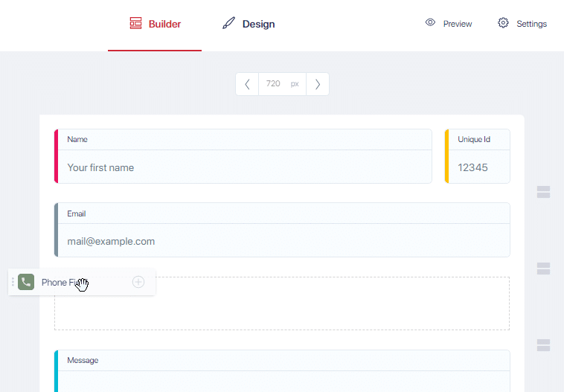Select the Unique Id field showing 12345
Screen dimensions: 564x392
(x=477, y=156)
